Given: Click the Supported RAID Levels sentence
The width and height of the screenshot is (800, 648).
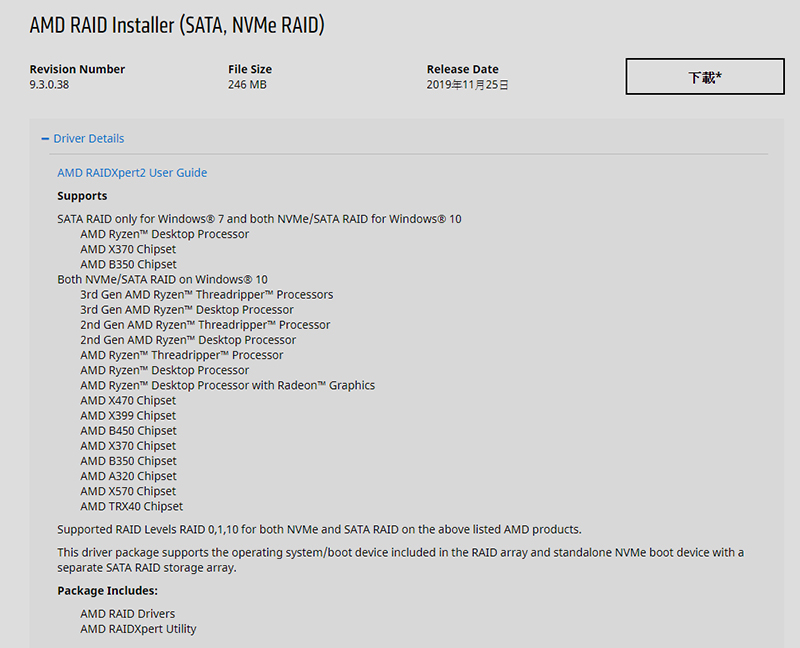Looking at the screenshot, I should point(319,530).
